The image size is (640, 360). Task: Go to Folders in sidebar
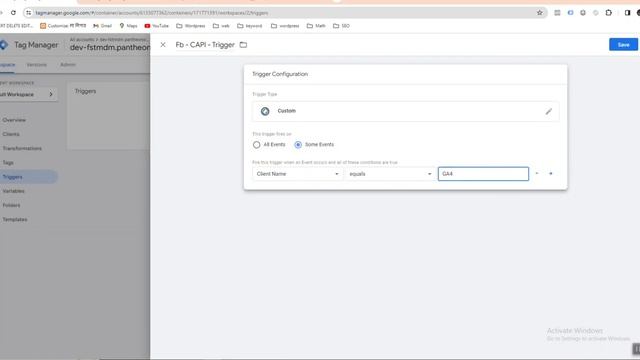[11, 205]
